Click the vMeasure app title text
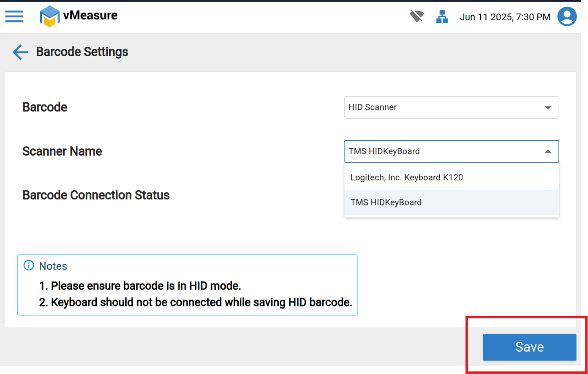This screenshot has width=588, height=374. tap(90, 15)
